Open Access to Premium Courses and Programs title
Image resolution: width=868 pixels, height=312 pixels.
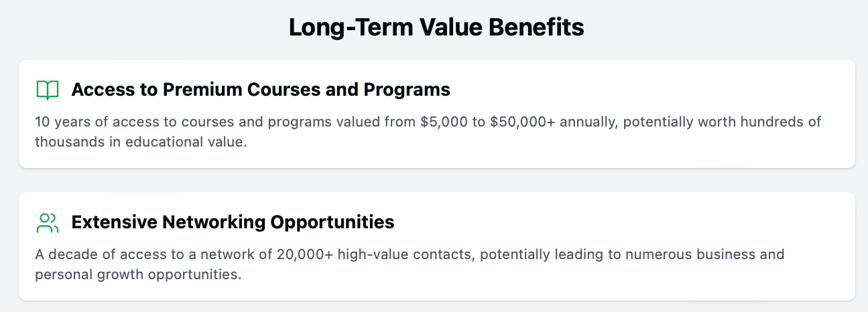pos(261,89)
